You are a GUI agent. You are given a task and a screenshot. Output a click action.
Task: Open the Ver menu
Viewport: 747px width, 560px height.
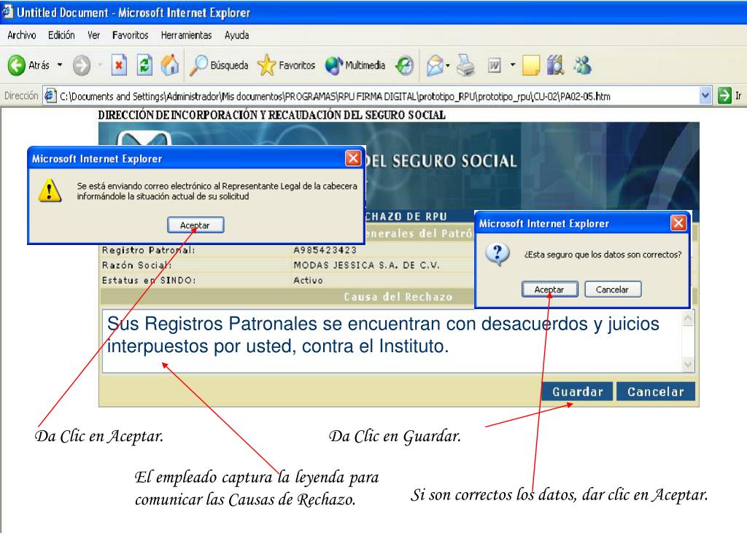94,35
